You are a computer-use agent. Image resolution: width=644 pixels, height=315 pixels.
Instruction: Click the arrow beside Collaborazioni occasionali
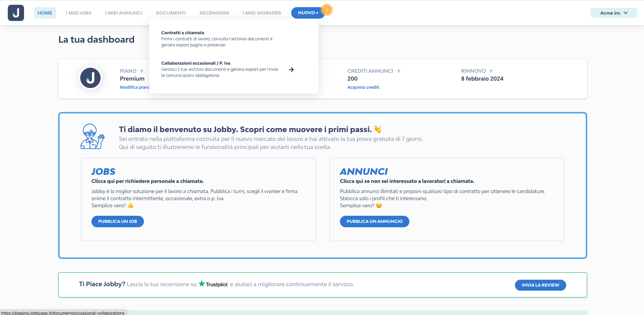pos(291,69)
